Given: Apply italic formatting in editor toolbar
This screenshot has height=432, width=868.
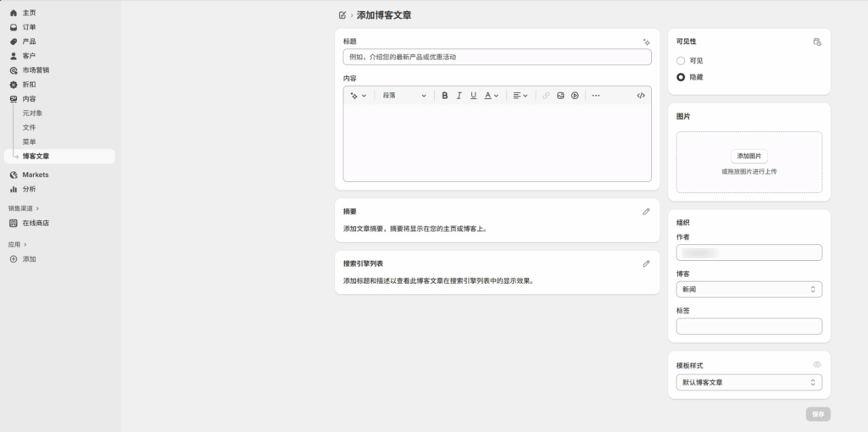Looking at the screenshot, I should [459, 96].
